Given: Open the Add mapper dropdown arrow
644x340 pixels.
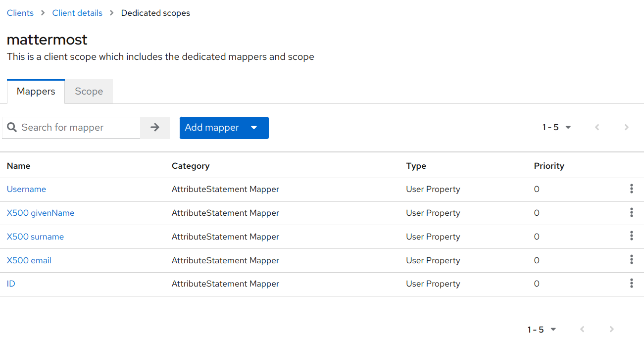Looking at the screenshot, I should (254, 128).
